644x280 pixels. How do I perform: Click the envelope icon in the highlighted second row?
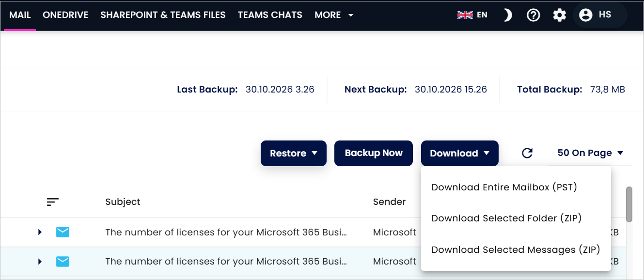coord(63,262)
